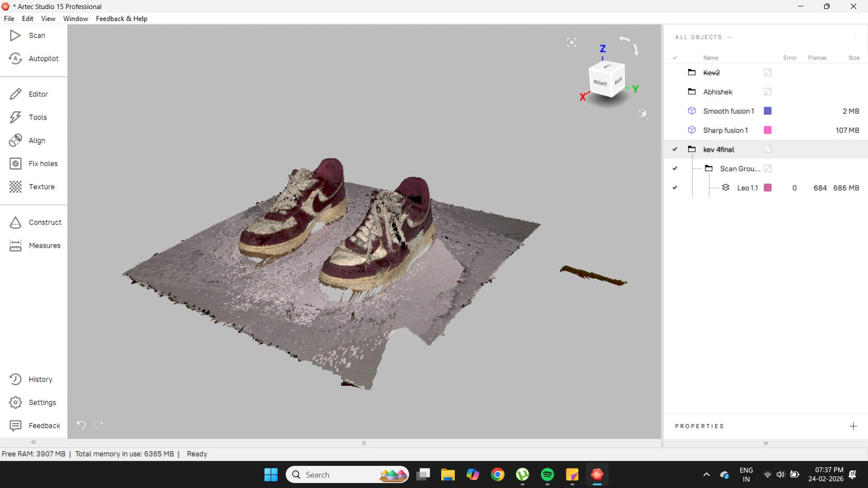Open the Feedback & Help menu
This screenshot has width=868, height=488.
tap(121, 19)
